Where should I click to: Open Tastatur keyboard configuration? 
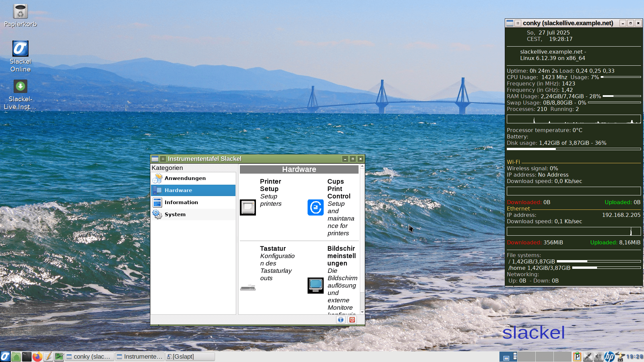tap(248, 287)
